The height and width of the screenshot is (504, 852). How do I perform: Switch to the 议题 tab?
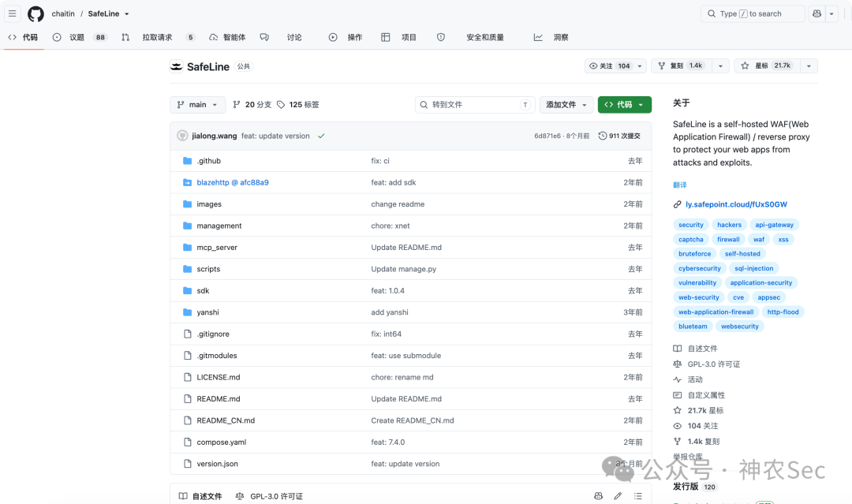80,37
